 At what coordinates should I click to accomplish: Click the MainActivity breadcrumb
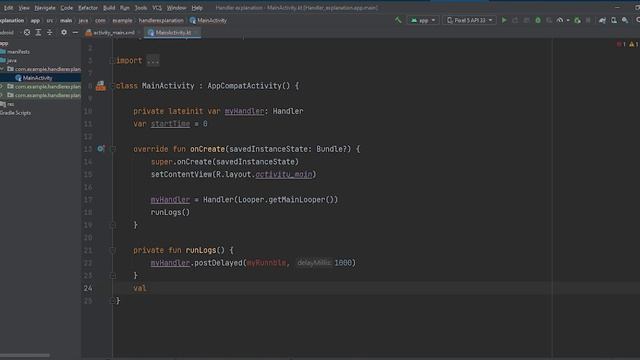coord(208,20)
